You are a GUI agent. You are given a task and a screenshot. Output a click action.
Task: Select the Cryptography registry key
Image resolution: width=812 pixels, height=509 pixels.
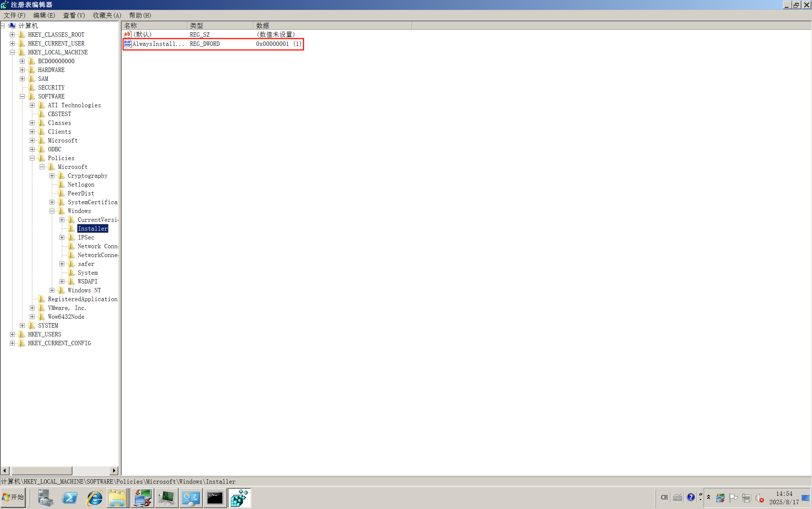tap(87, 176)
